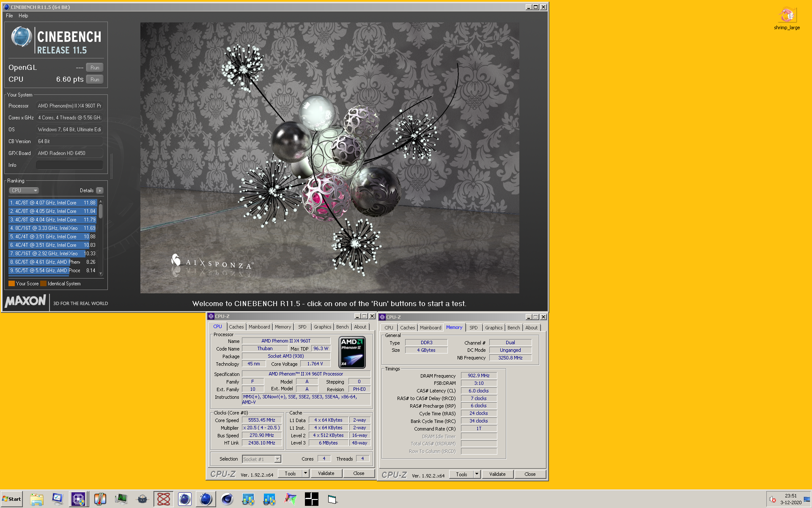Image resolution: width=812 pixels, height=508 pixels.
Task: Click the first shielded bar-chart icon in taskbar
Action: 248,499
